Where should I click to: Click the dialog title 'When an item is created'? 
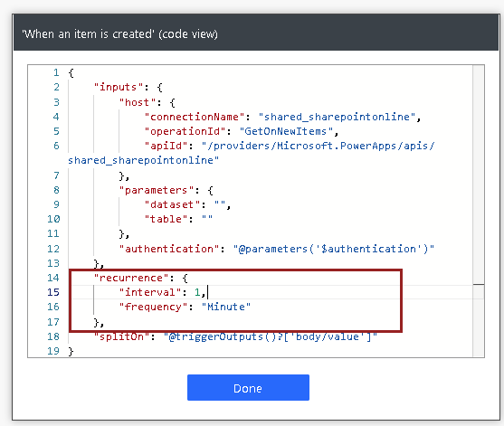(89, 33)
